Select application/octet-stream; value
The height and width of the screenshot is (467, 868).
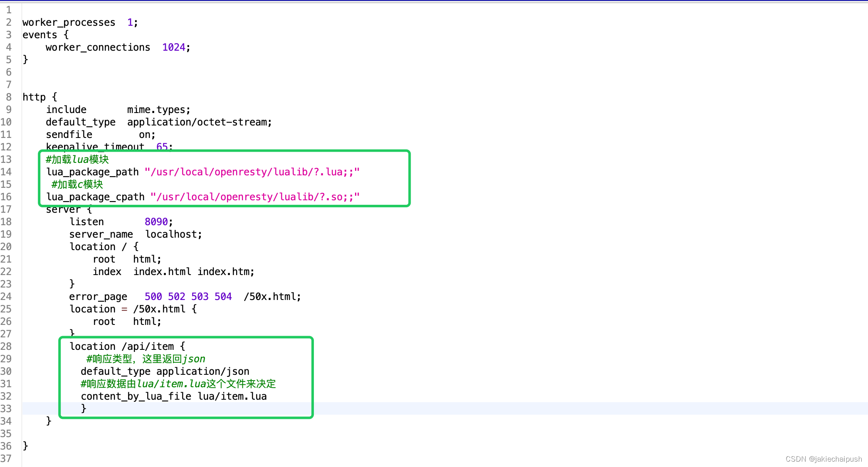point(200,122)
